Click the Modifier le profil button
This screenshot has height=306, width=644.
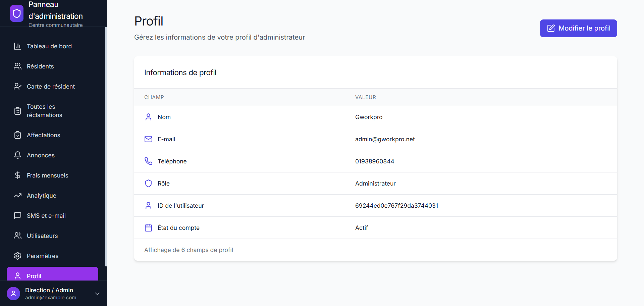coord(578,28)
